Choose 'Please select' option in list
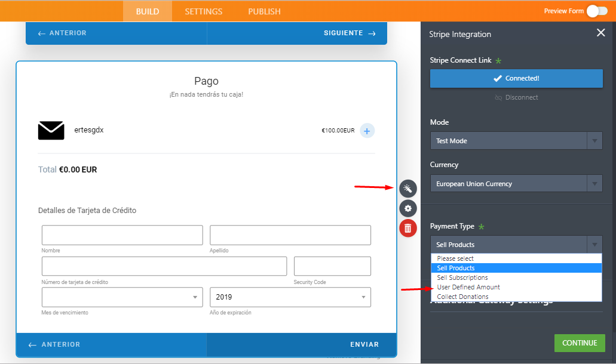 tap(516, 258)
